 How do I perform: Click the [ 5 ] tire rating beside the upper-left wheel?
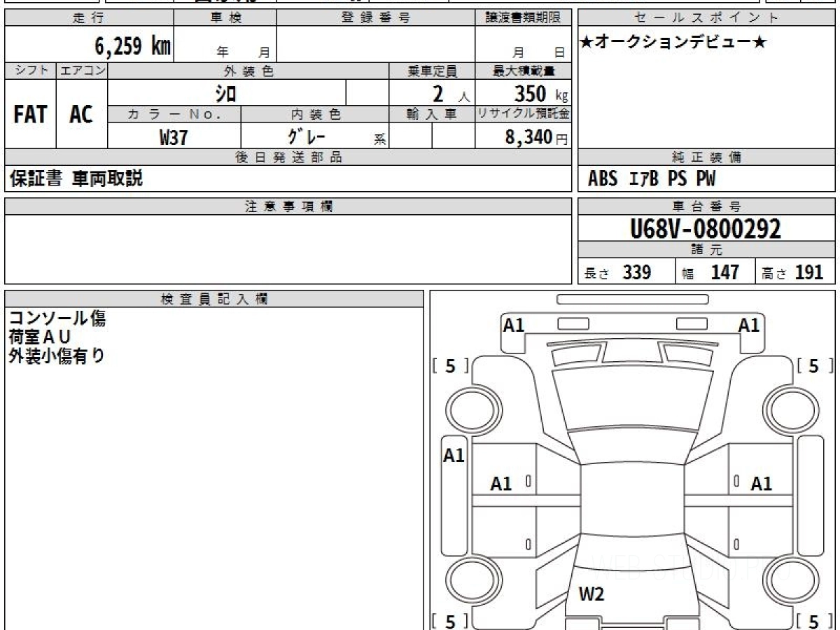[x=450, y=365]
